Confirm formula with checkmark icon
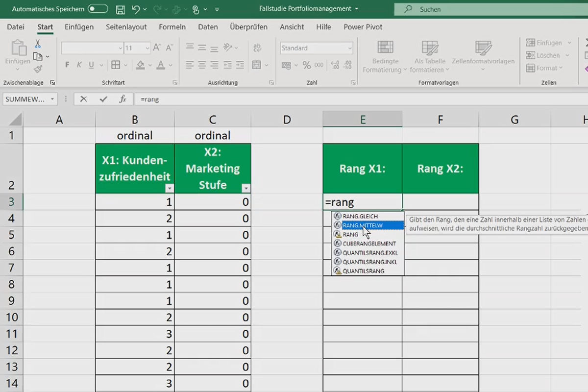 click(x=103, y=99)
